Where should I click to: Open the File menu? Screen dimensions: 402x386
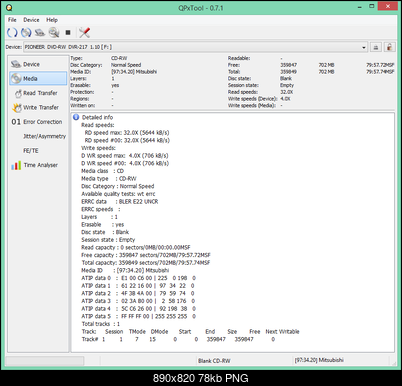(12, 20)
